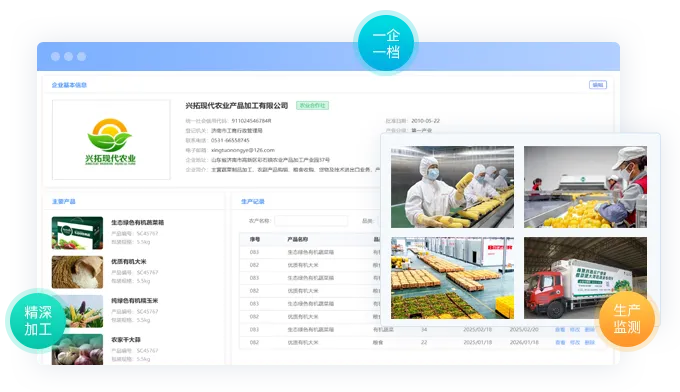Focus the 农产名称 search input field
Image resolution: width=680 pixels, height=392 pixels.
[x=311, y=221]
